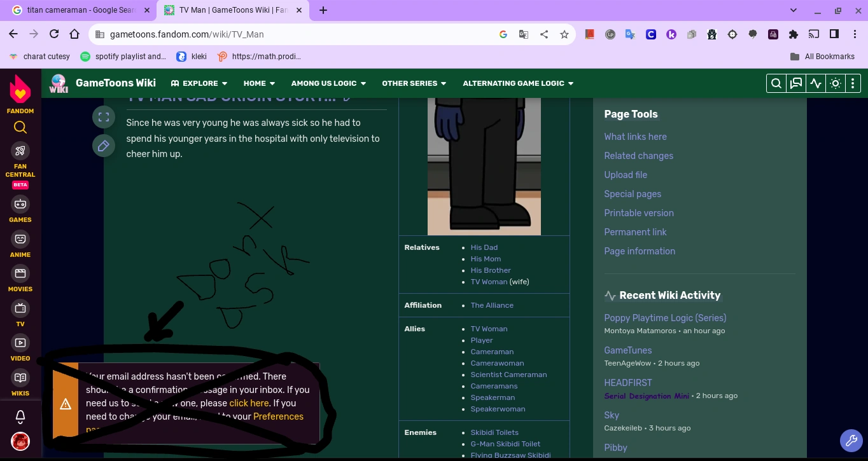The height and width of the screenshot is (461, 868).
Task: Open the Movies section in Fandom sidebar
Action: click(x=20, y=279)
